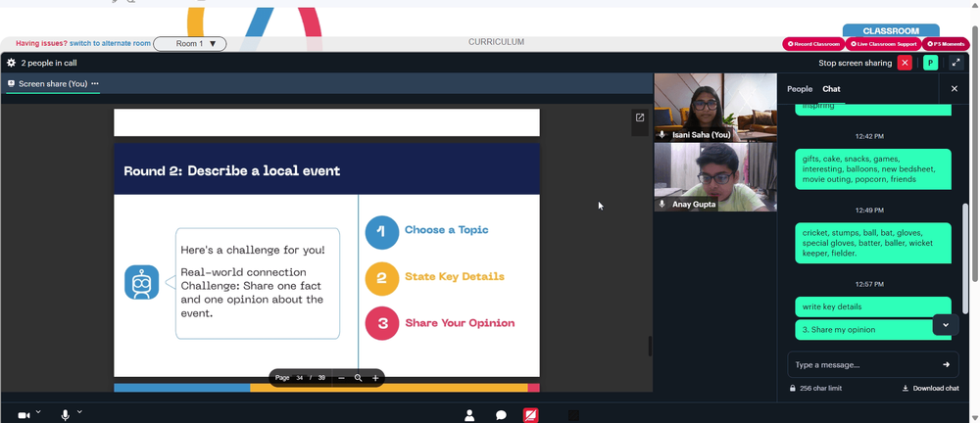Viewport: 980px width, 423px height.
Task: Open call settings gear icon
Action: tap(11, 63)
